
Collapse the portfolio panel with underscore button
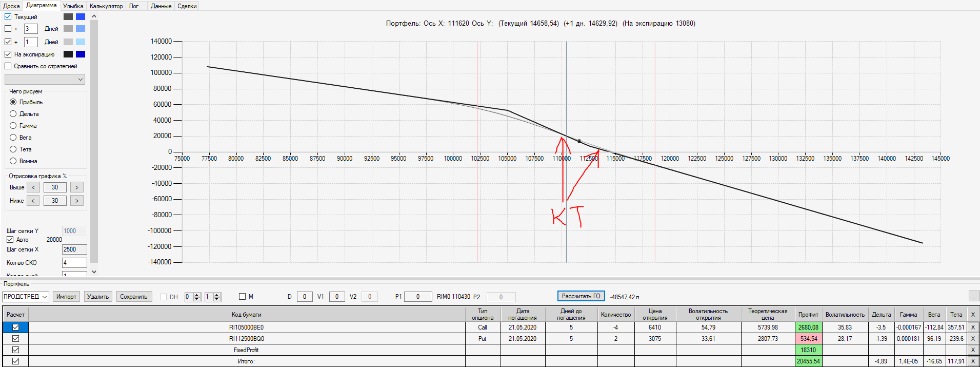974,296
